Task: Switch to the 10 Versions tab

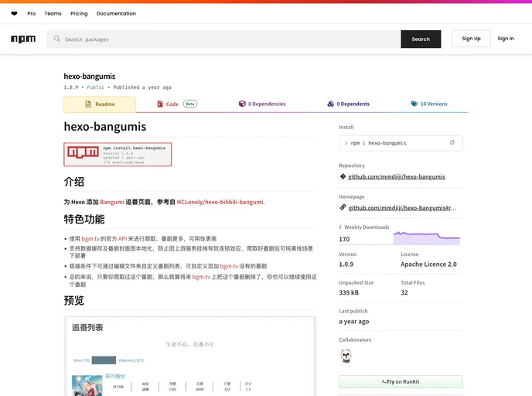Action: pyautogui.click(x=429, y=104)
